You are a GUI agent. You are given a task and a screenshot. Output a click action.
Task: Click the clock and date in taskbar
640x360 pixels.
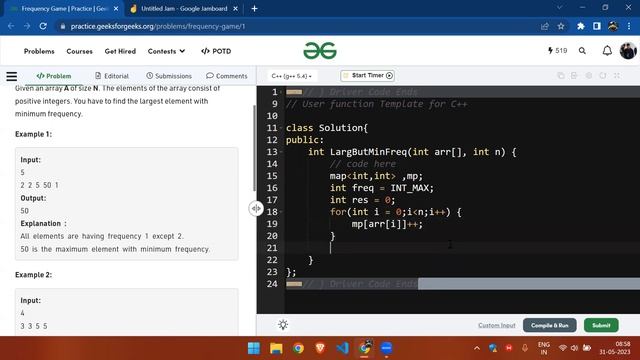click(615, 348)
